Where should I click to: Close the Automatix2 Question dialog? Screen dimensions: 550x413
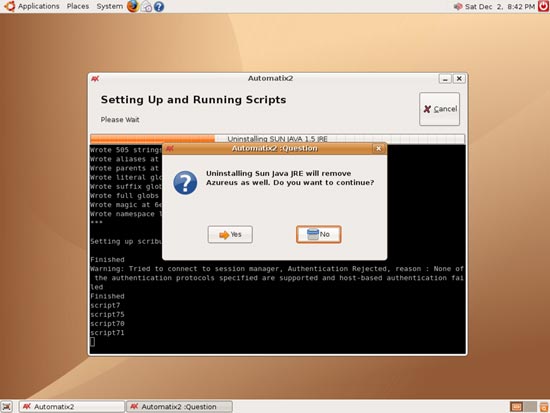pyautogui.click(x=378, y=148)
